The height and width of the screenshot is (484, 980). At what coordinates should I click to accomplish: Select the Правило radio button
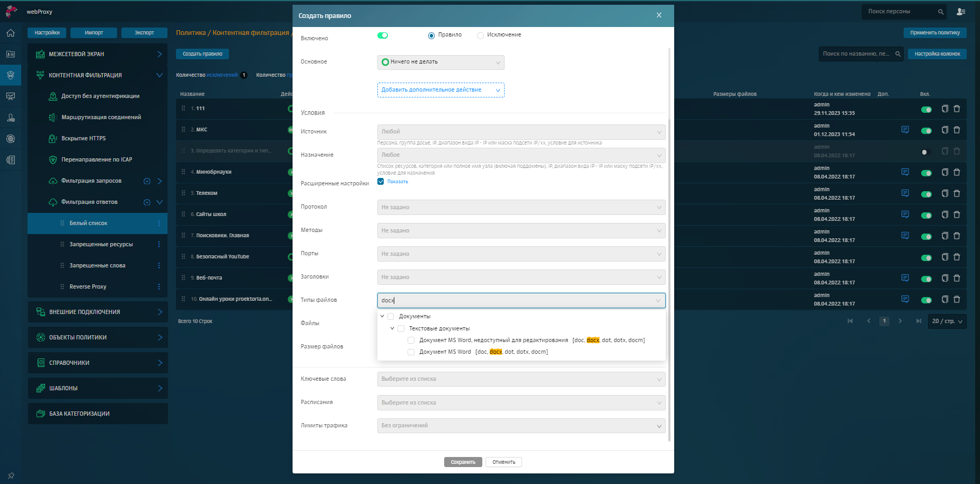tap(431, 35)
